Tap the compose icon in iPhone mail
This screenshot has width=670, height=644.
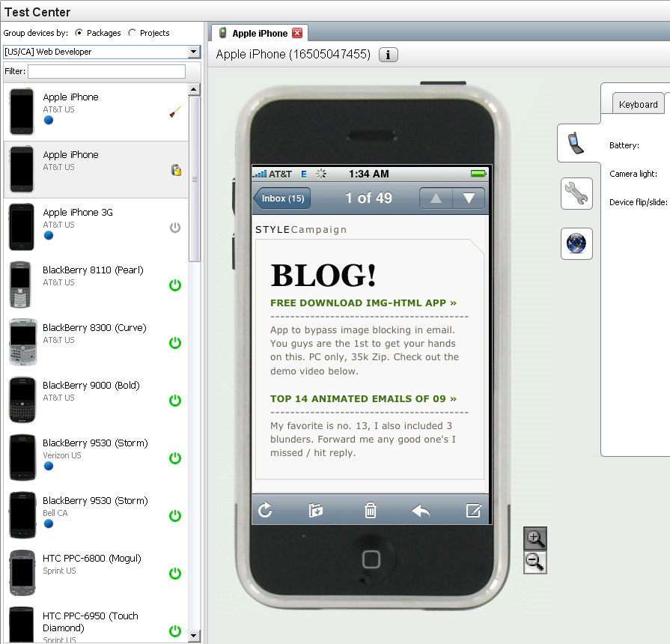pos(473,511)
